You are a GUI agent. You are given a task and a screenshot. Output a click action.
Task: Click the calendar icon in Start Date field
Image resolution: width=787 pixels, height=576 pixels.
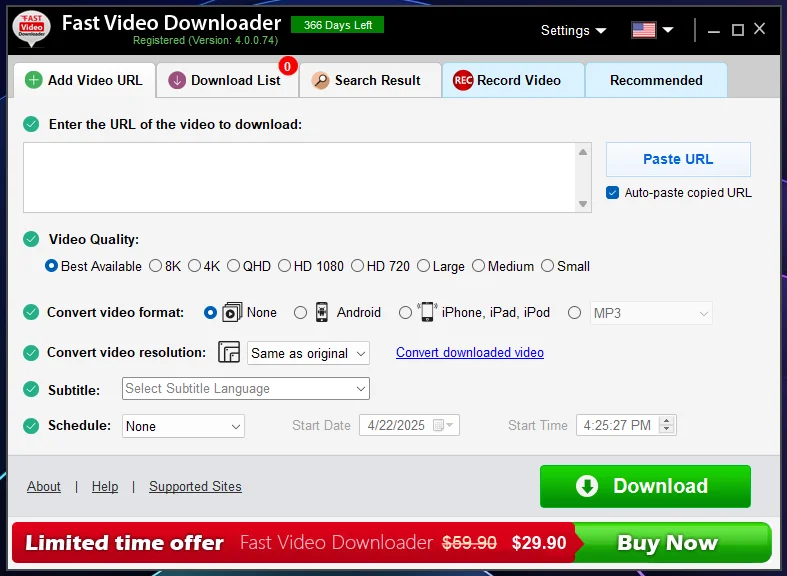pos(439,425)
